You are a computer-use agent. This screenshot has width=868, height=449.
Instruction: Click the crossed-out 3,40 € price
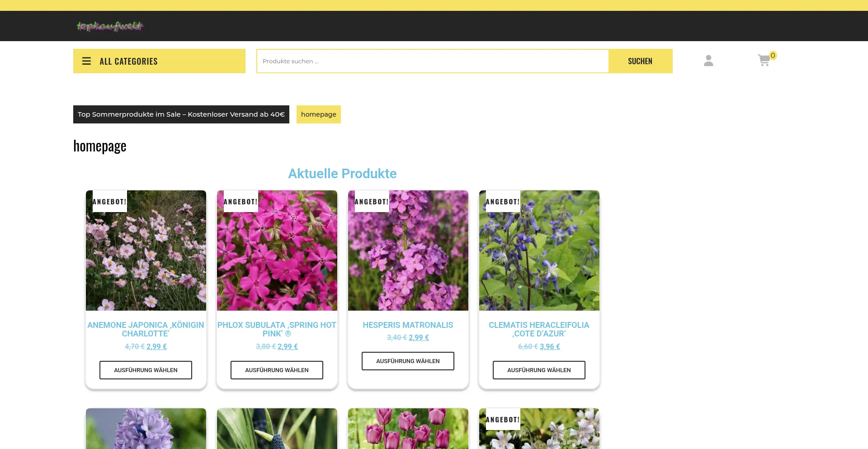397,338
